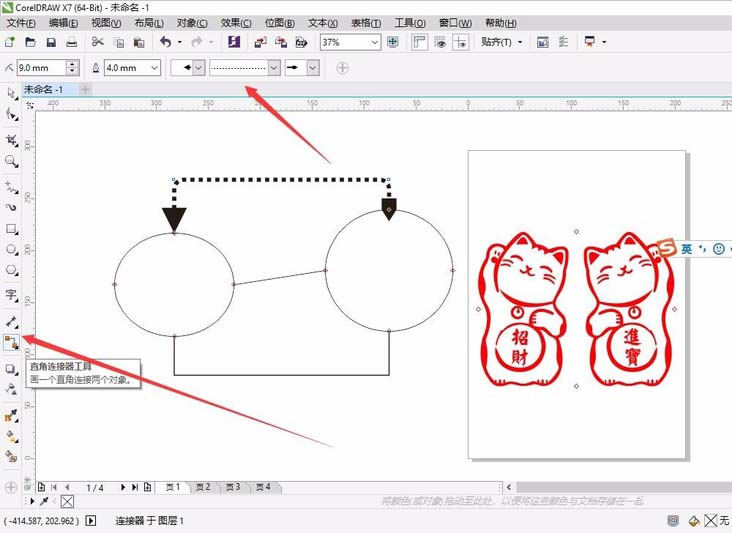
Task: Select the Shape edit tool
Action: coord(12,115)
